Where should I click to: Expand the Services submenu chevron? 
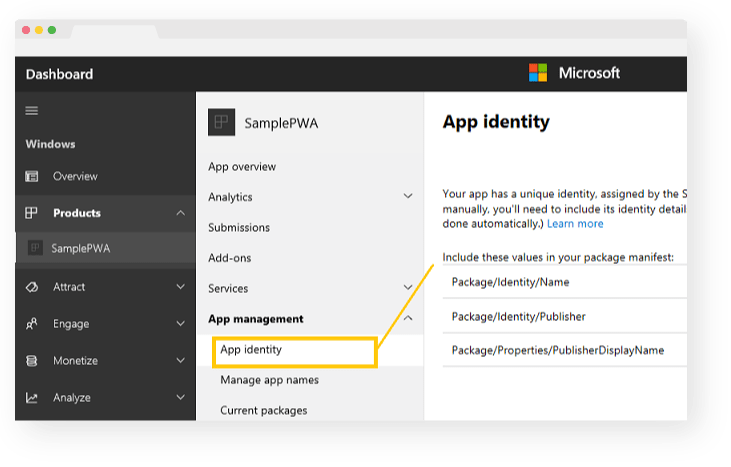[408, 287]
